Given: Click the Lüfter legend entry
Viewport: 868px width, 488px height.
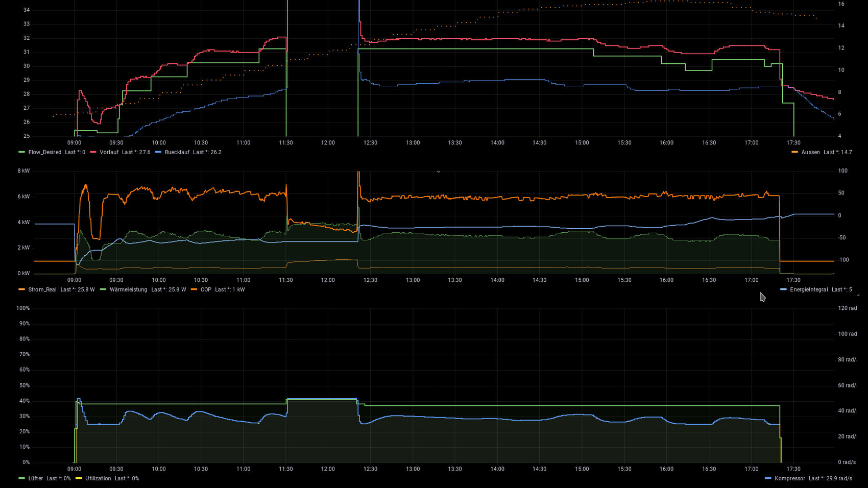Looking at the screenshot, I should pyautogui.click(x=36, y=478).
